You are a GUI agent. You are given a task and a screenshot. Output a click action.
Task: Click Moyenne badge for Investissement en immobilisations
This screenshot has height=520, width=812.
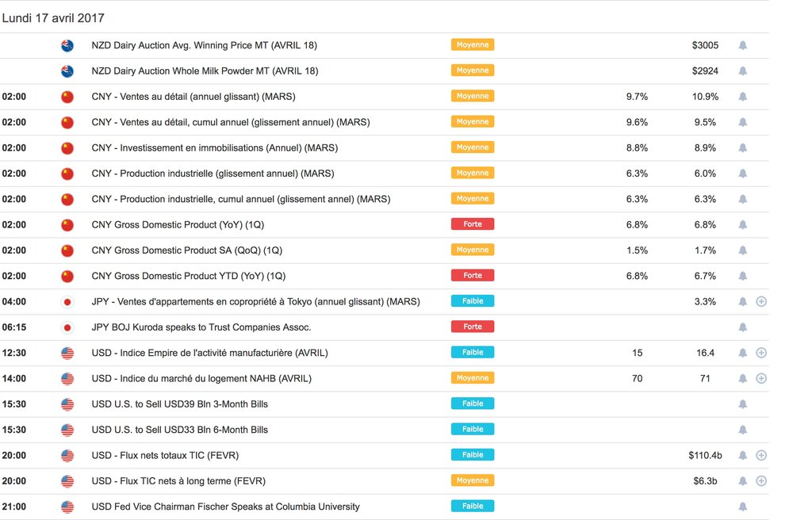pos(473,147)
